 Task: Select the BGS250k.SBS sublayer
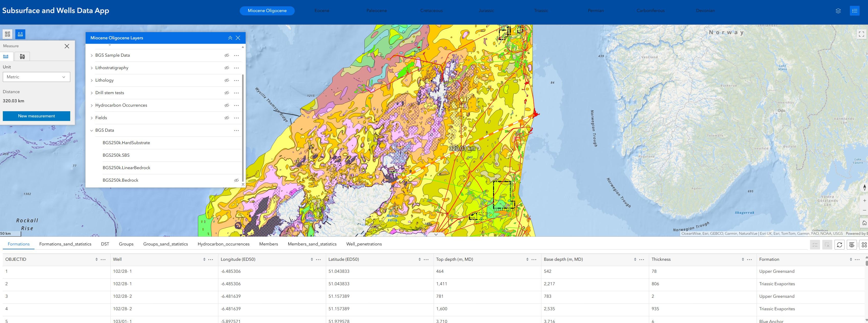pos(116,155)
